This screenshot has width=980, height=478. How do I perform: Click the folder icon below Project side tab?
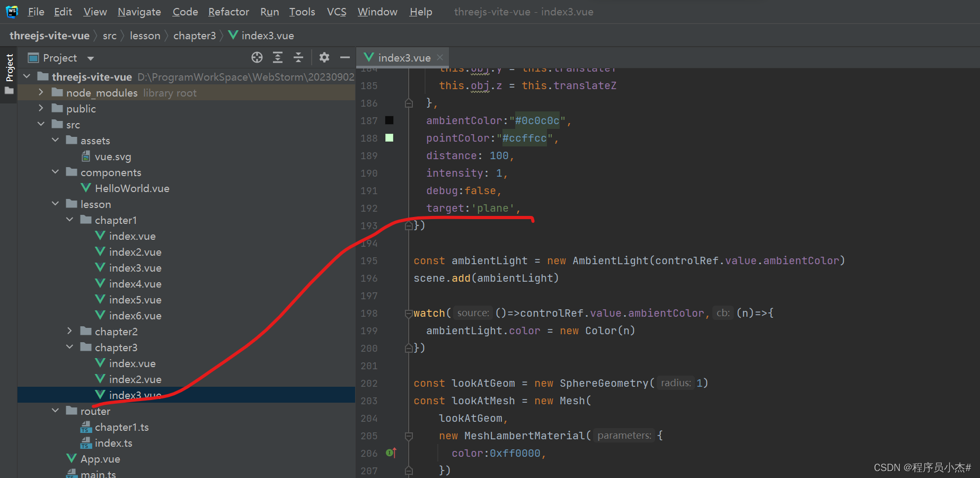click(x=9, y=91)
